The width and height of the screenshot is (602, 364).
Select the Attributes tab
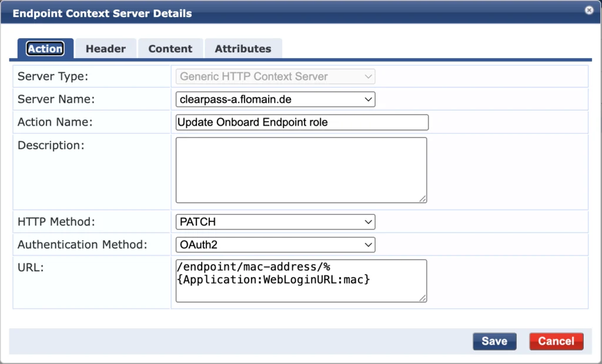coord(243,49)
